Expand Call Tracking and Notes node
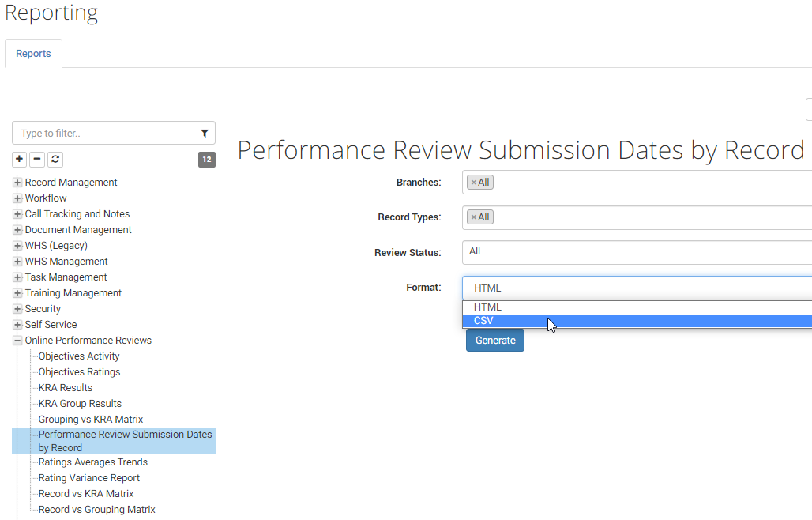The width and height of the screenshot is (812, 520). click(x=17, y=214)
